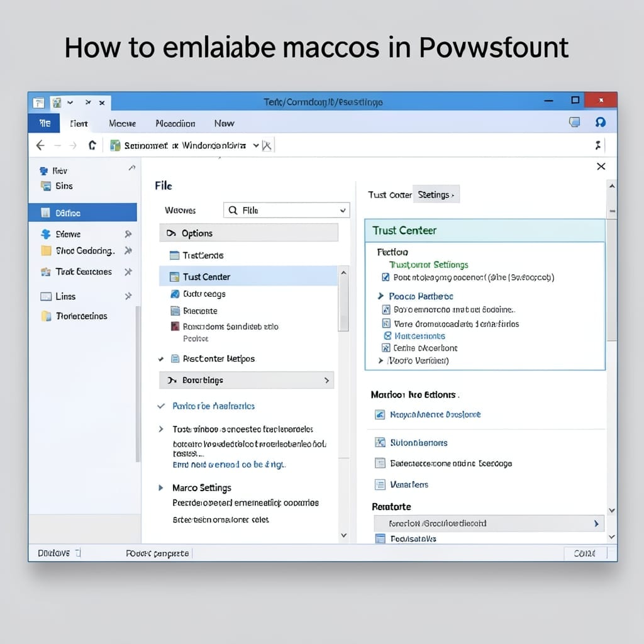
Task: Click the Tust Center list item icon
Action: tap(175, 277)
